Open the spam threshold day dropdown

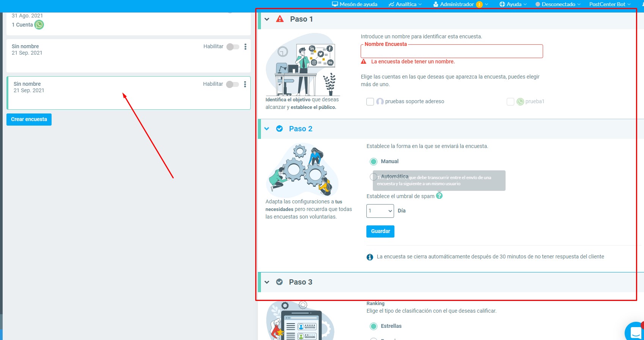click(x=380, y=211)
